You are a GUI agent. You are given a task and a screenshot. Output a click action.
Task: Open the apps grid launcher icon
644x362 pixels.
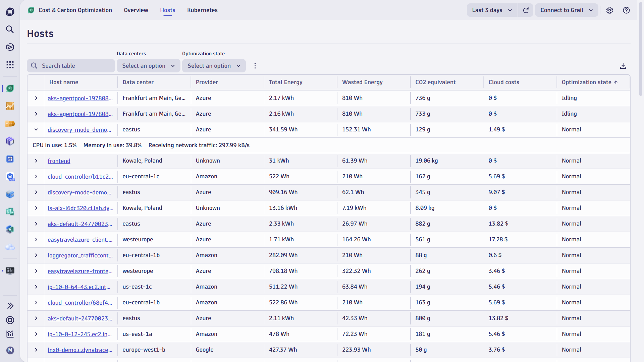[x=10, y=65]
